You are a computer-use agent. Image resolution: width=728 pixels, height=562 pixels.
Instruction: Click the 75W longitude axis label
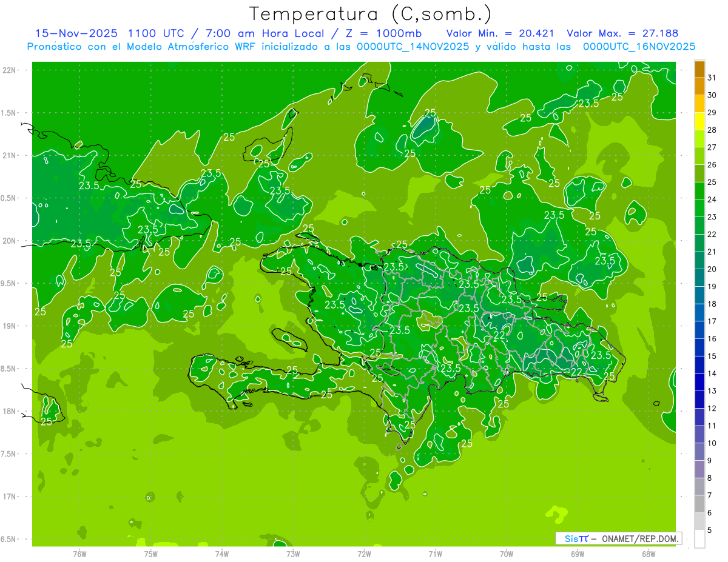pyautogui.click(x=150, y=554)
